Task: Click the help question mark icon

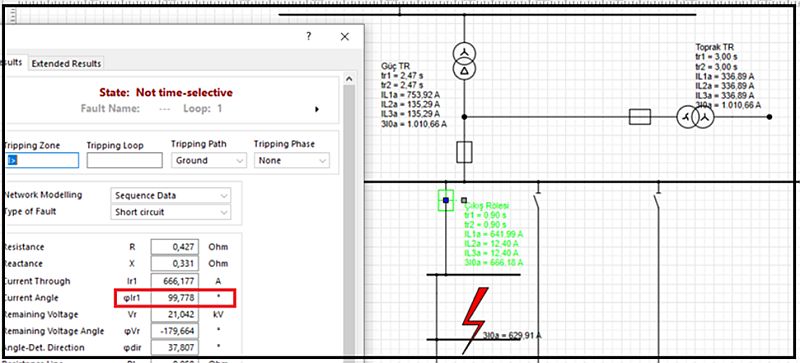Action: tap(309, 36)
